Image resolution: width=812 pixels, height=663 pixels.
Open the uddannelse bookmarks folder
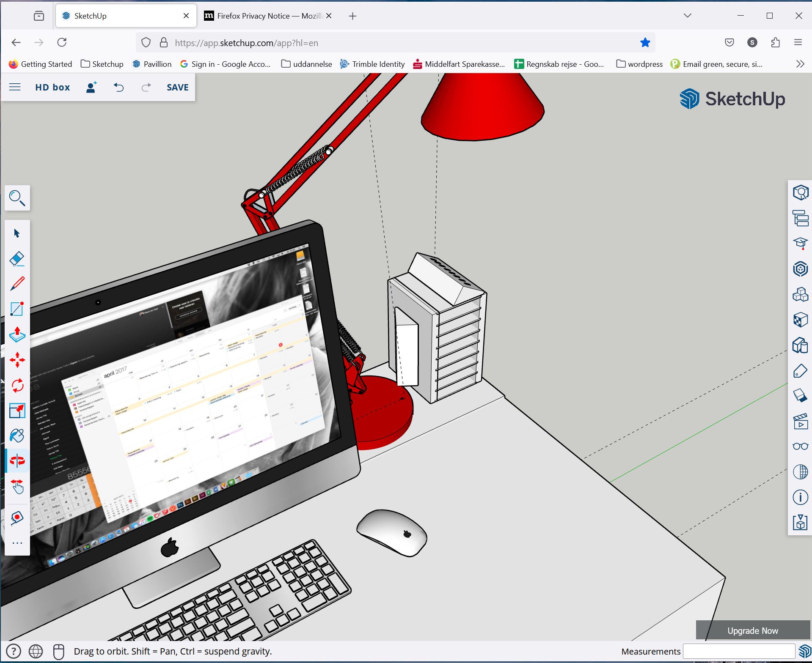[307, 64]
